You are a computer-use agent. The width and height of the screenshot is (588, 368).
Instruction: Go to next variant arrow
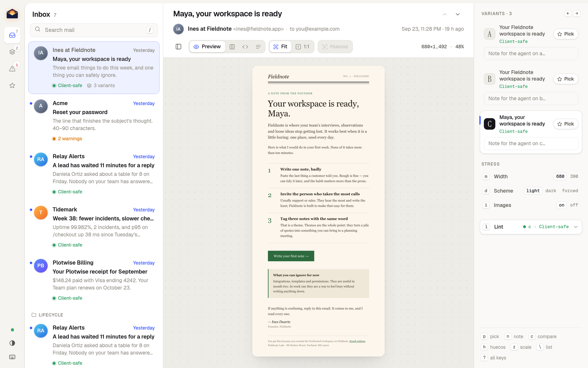click(x=577, y=13)
